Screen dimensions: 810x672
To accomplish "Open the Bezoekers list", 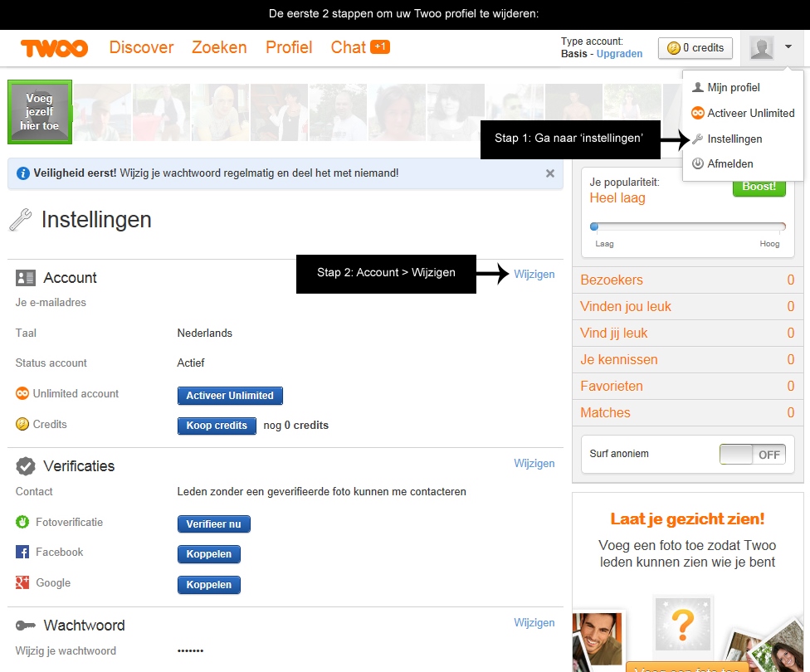I will (x=687, y=280).
